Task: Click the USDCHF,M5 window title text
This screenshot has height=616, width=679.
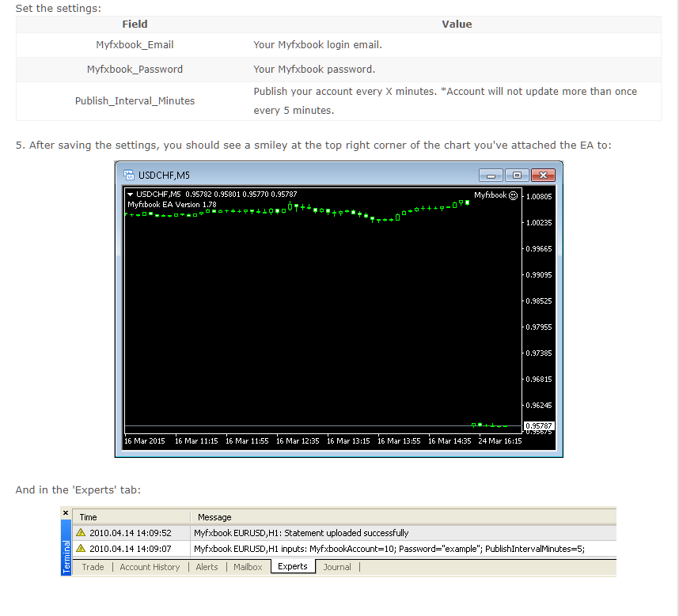Action: click(164, 176)
